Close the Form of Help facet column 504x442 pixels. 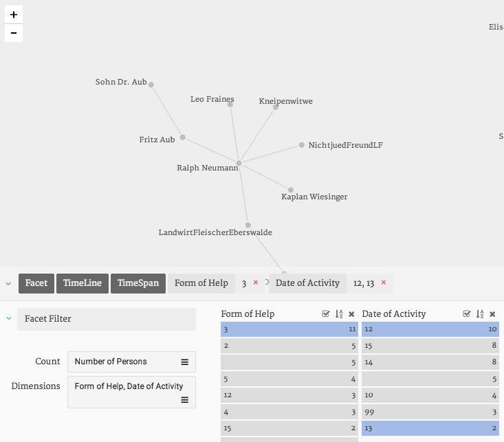coord(351,314)
